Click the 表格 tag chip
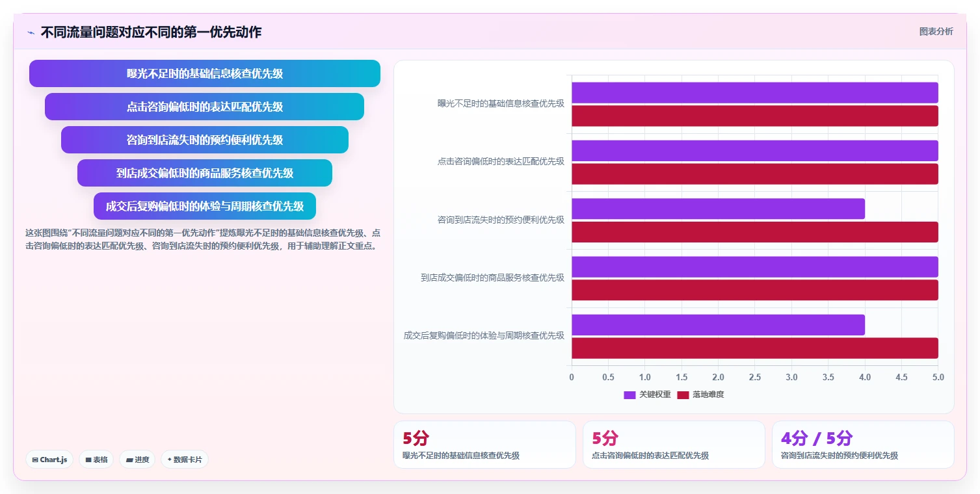This screenshot has height=494, width=980. click(x=96, y=460)
